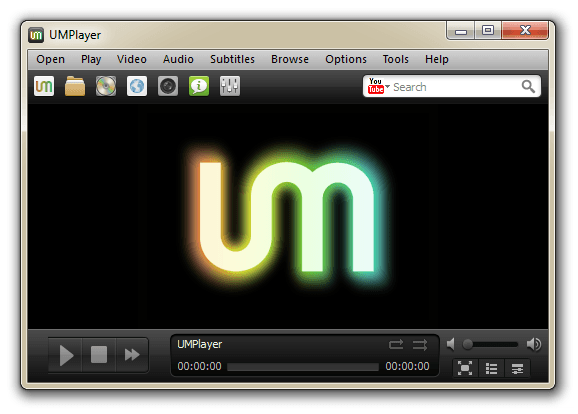Show the playlist icon
The width and height of the screenshot is (578, 414).
coord(491,368)
